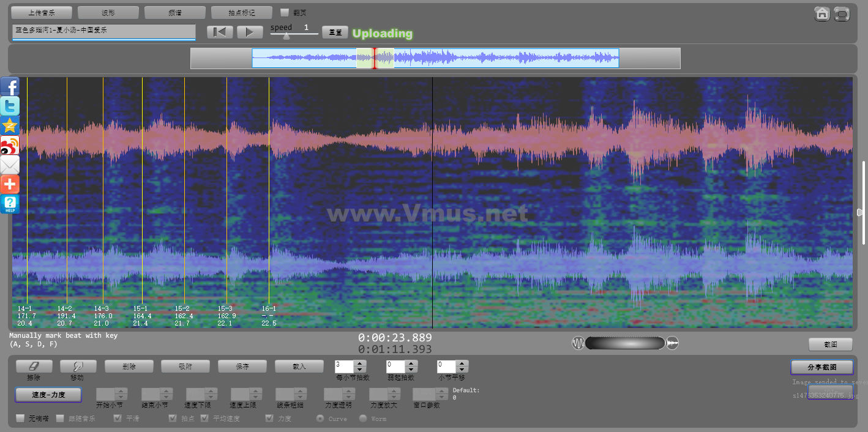Click the 重置 speed reset button

335,32
